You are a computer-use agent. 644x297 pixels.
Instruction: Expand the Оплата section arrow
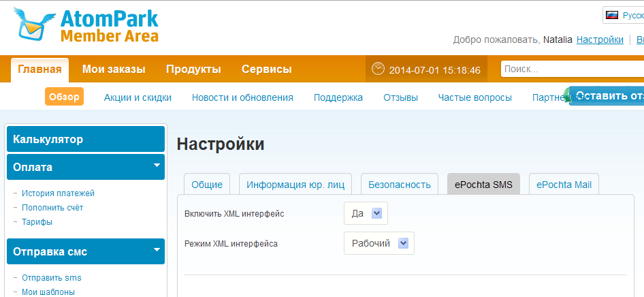point(157,166)
